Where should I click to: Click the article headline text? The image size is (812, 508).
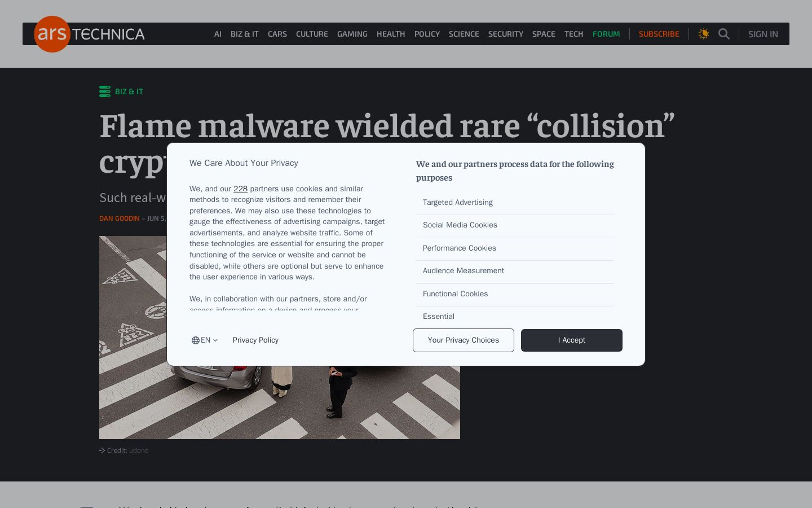(x=387, y=143)
